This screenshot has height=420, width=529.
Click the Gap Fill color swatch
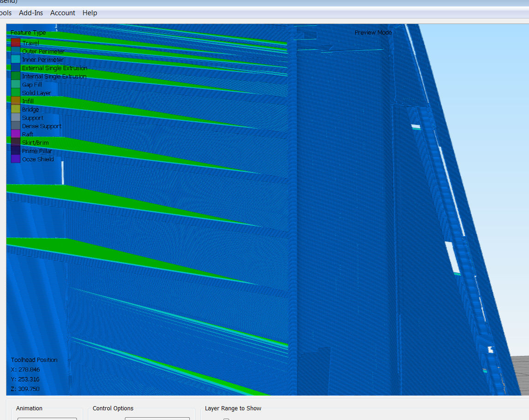pos(16,84)
